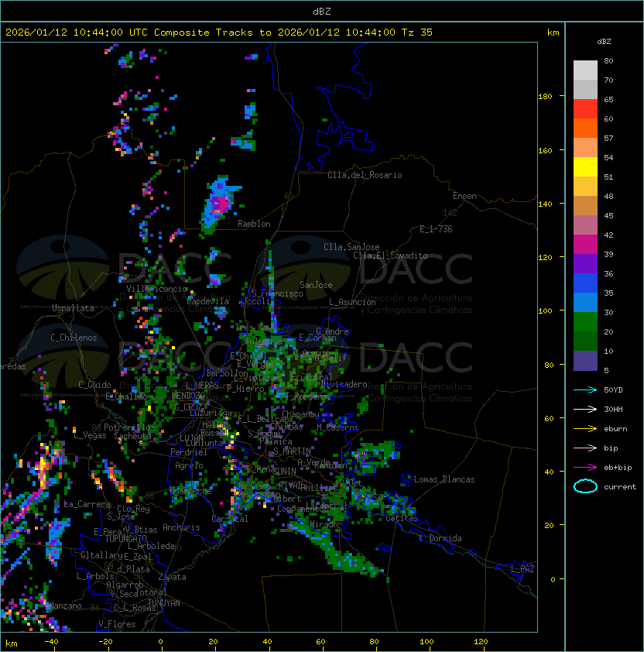Click the 'Capdevila' map label
This screenshot has width=644, height=652.
coord(207,301)
